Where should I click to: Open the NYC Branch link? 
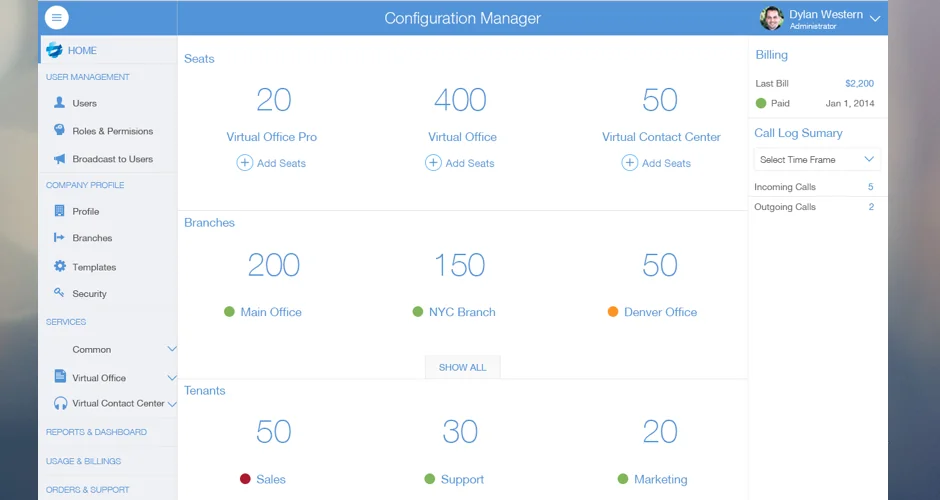[x=462, y=312]
